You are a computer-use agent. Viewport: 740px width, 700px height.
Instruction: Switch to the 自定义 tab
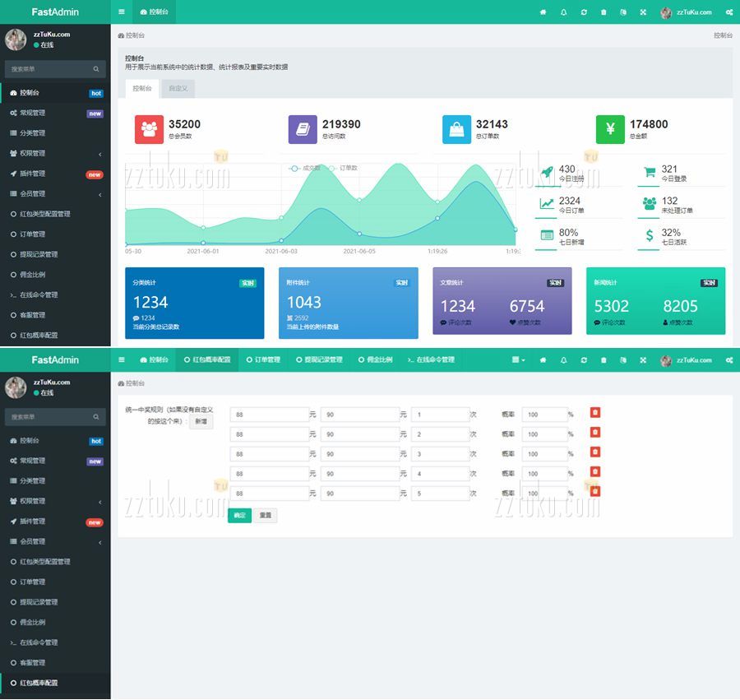pyautogui.click(x=178, y=88)
